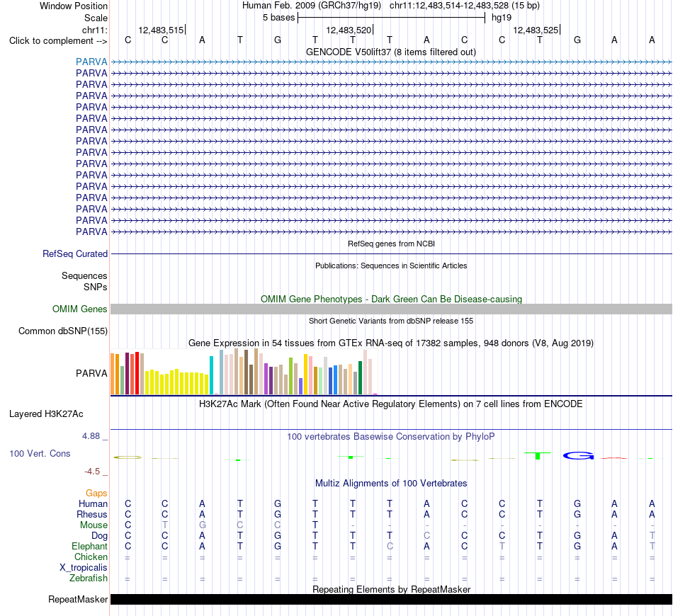Image resolution: width=673 pixels, height=616 pixels.
Task: Click the dark green bar in GTEx chart
Action: (360, 378)
